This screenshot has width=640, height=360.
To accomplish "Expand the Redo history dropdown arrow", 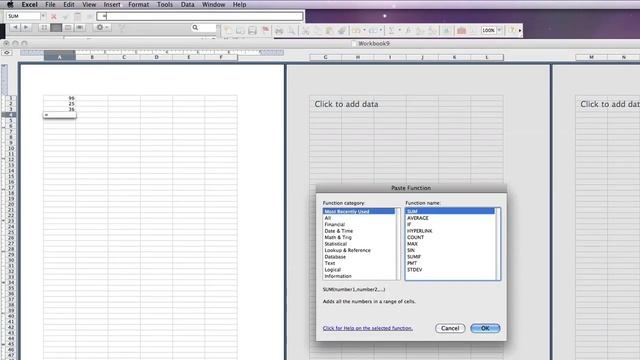I will click(381, 30).
